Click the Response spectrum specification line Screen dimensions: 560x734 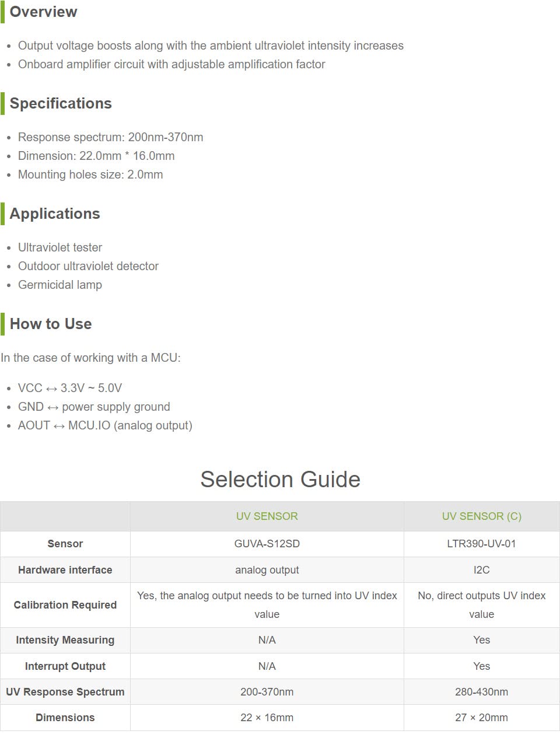click(x=111, y=137)
